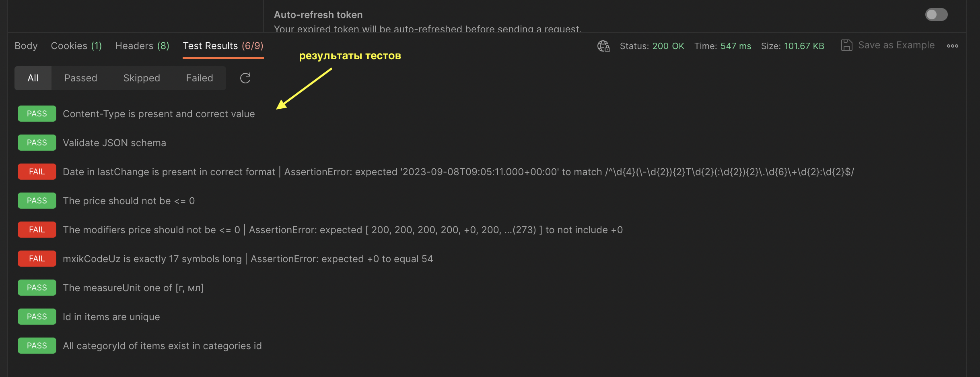Image resolution: width=980 pixels, height=377 pixels.
Task: Click the Save as Example floppy icon
Action: [x=846, y=45]
